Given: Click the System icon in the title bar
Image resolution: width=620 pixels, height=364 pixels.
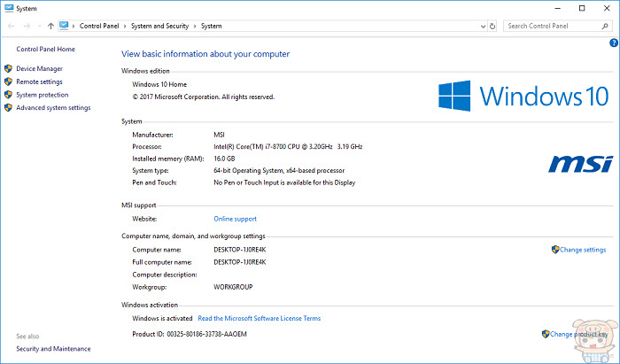Looking at the screenshot, I should point(9,8).
